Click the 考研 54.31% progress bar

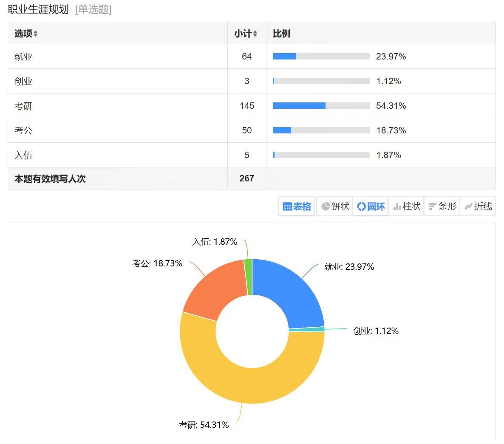321,106
